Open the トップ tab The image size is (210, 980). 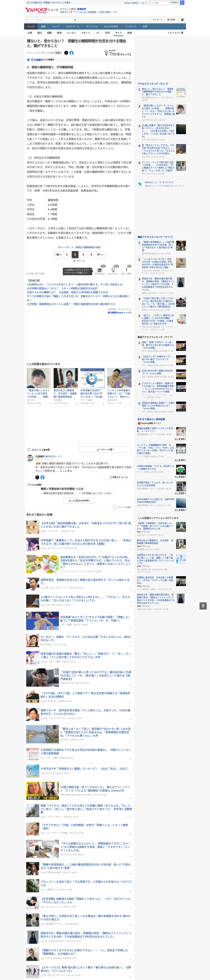pyautogui.click(x=31, y=26)
